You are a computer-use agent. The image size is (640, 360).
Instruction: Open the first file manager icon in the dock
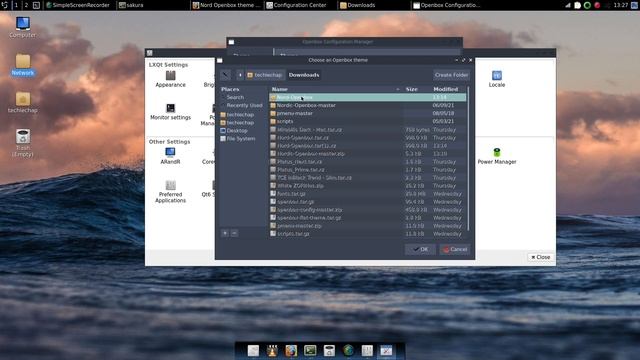point(253,351)
